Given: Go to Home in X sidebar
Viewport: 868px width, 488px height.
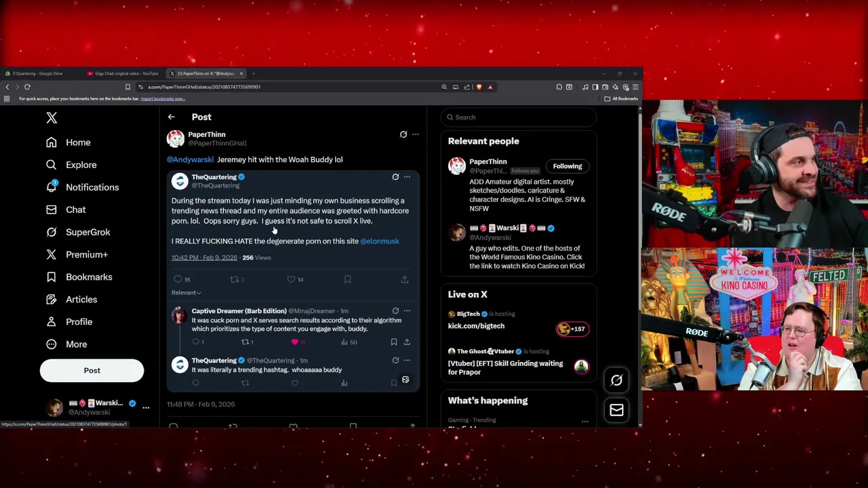Looking at the screenshot, I should click(68, 142).
